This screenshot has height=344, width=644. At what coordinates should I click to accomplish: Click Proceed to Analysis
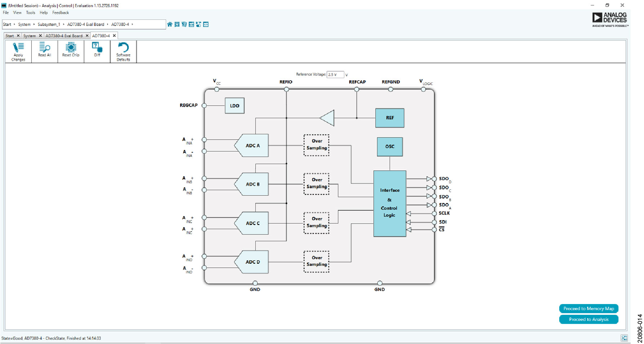point(588,319)
